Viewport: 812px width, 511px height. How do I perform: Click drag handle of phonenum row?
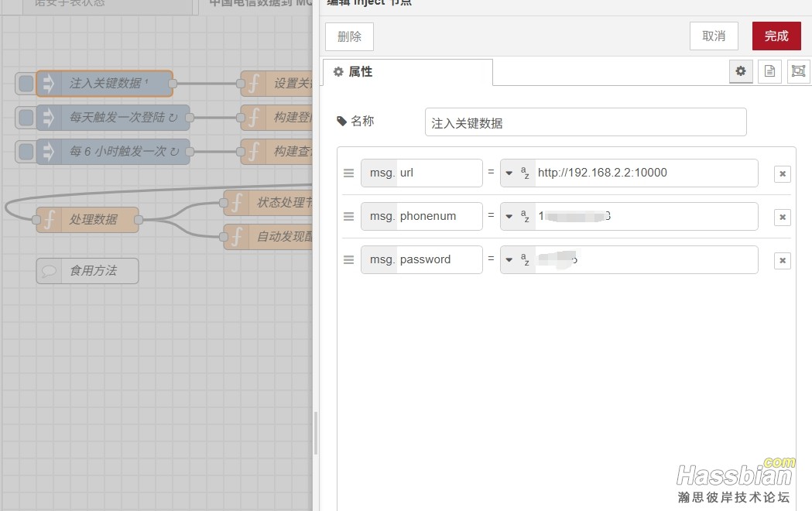pyautogui.click(x=348, y=217)
